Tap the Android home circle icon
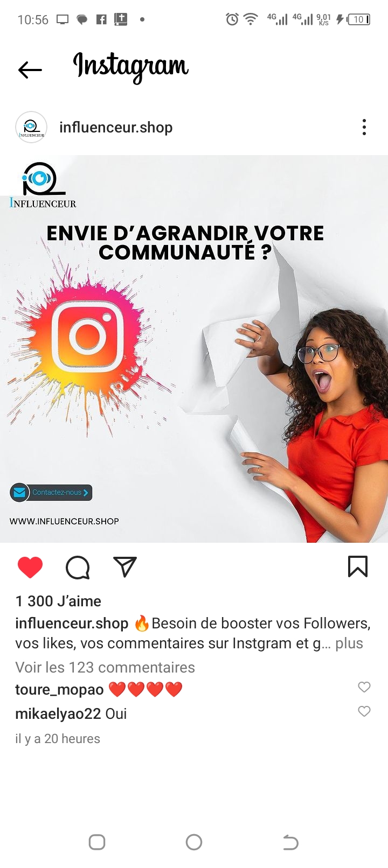 [x=194, y=842]
